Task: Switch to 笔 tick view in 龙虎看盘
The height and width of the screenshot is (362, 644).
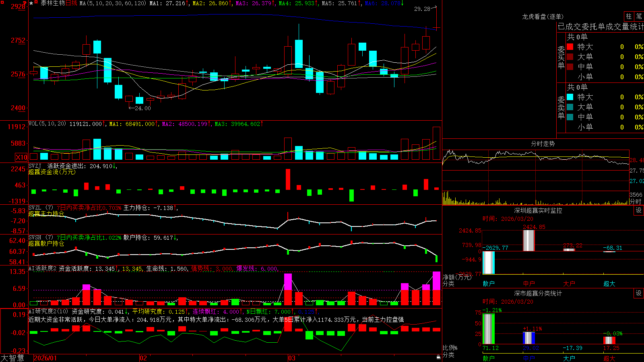Action: (x=639, y=16)
